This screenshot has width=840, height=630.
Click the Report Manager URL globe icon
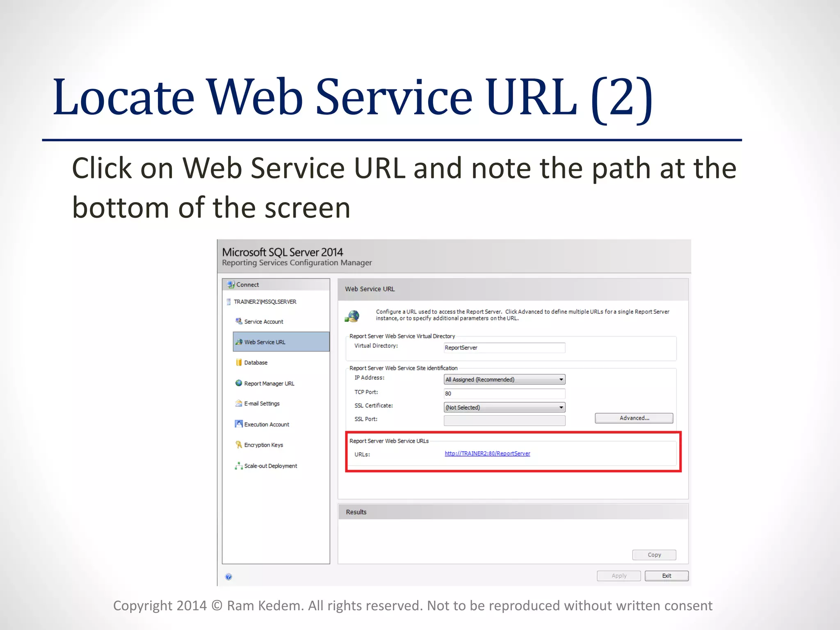[239, 383]
